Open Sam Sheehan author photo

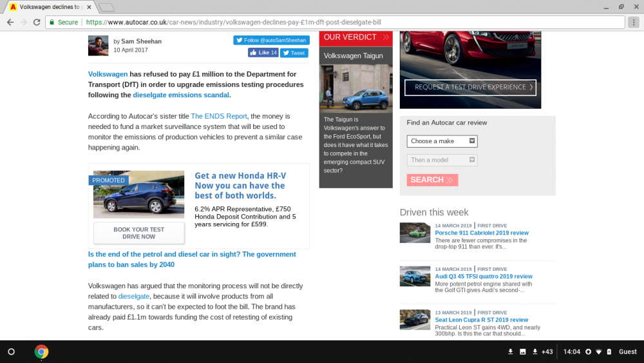pyautogui.click(x=98, y=46)
